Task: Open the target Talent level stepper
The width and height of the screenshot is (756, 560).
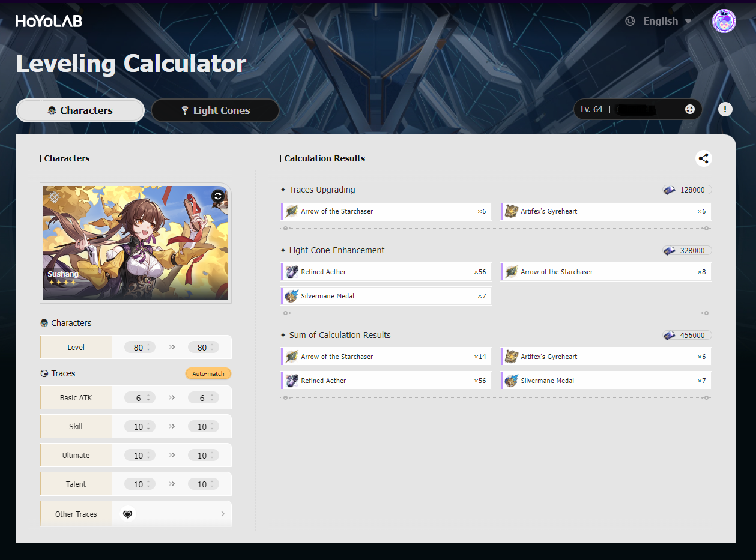Action: [204, 484]
